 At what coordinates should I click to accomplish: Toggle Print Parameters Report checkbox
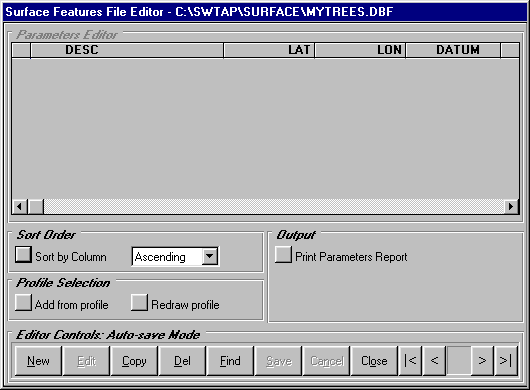tap(283, 254)
